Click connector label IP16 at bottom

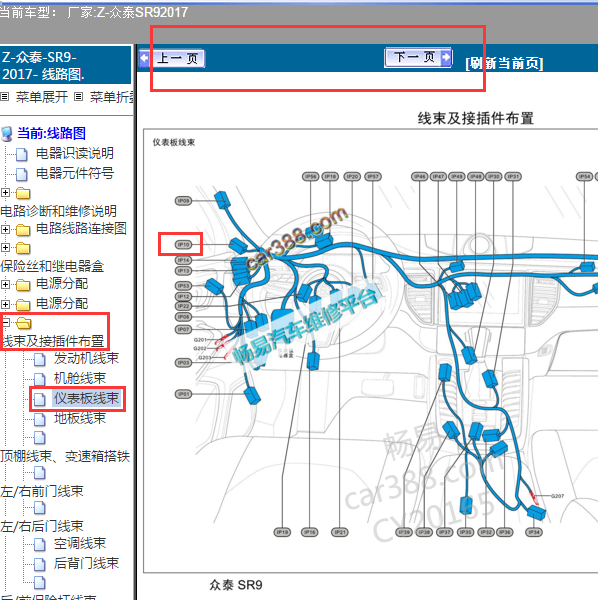(x=309, y=532)
